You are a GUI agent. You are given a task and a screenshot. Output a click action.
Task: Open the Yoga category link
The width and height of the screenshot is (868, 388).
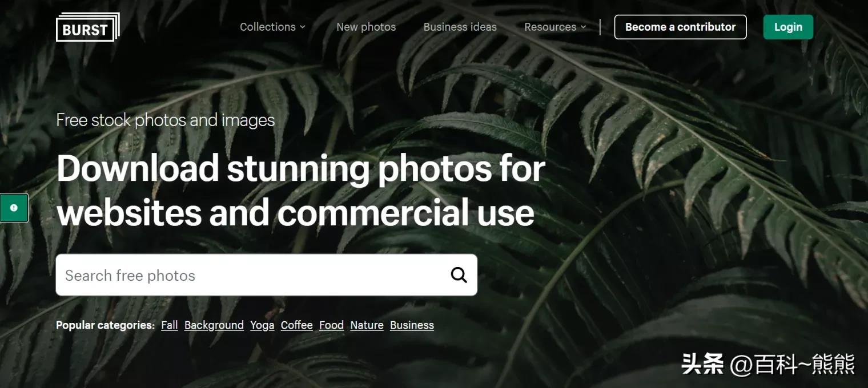262,325
